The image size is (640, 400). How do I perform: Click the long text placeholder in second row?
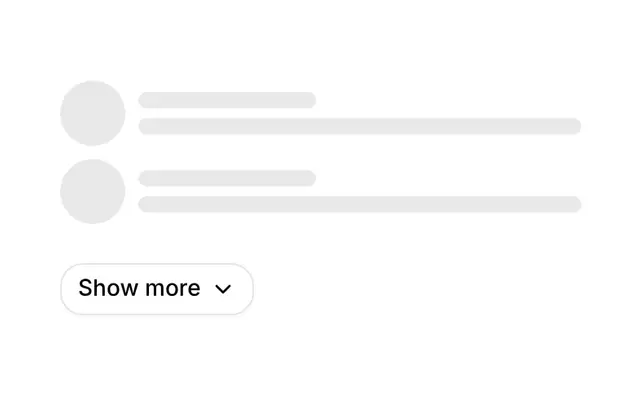pyautogui.click(x=360, y=204)
